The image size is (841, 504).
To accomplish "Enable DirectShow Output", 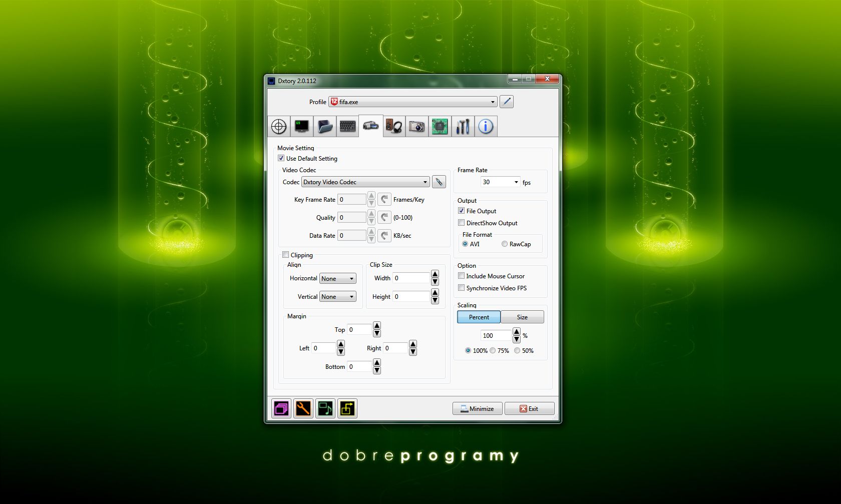I will click(x=462, y=223).
